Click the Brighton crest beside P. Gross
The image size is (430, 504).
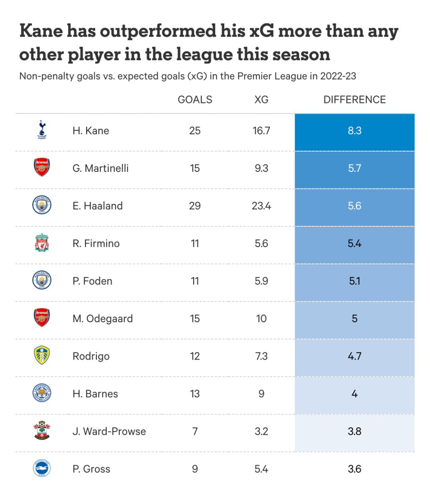click(x=42, y=469)
